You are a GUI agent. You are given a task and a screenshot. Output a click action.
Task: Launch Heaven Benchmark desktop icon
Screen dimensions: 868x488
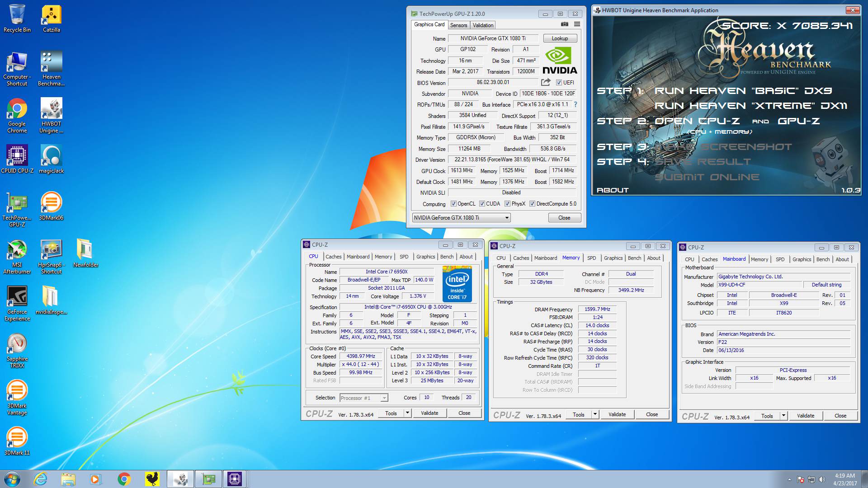[52, 69]
